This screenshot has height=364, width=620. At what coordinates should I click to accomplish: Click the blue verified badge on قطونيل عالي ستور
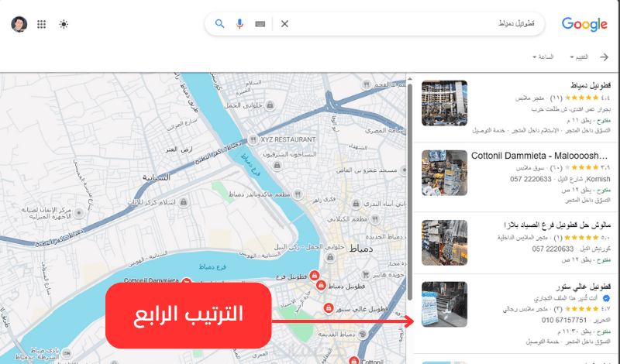pyautogui.click(x=606, y=298)
